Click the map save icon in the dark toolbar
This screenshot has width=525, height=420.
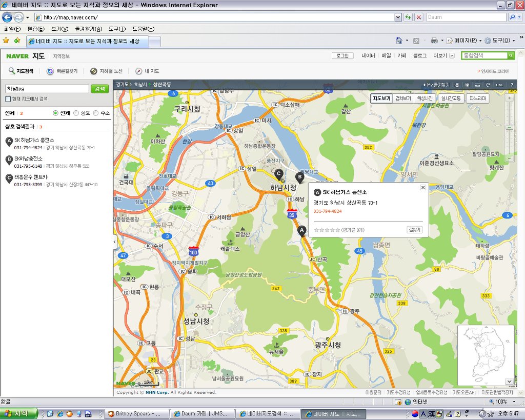point(467,85)
